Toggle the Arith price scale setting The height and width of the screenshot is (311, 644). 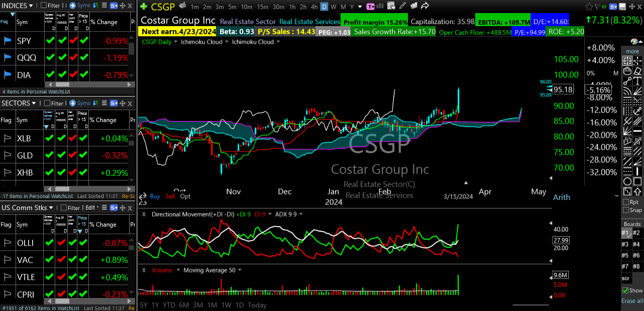[x=562, y=197]
